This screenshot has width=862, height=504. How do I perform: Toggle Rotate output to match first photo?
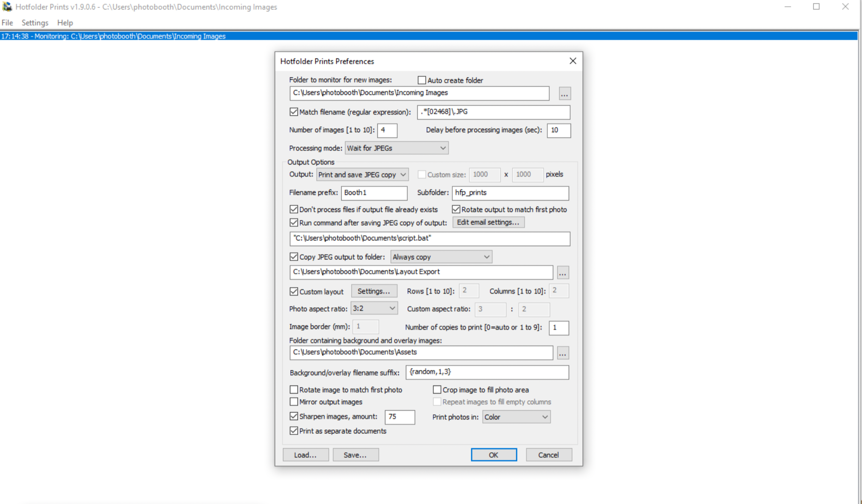pyautogui.click(x=456, y=209)
